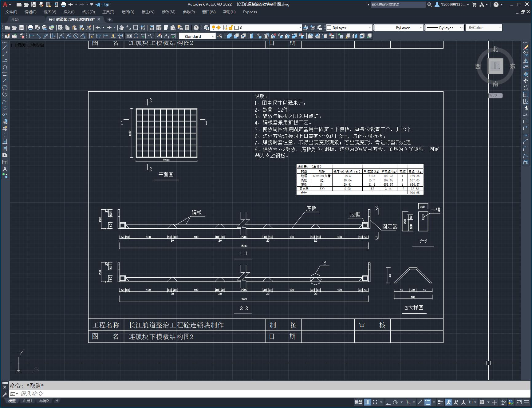Click the viewport controls label 俯视

click(21, 45)
